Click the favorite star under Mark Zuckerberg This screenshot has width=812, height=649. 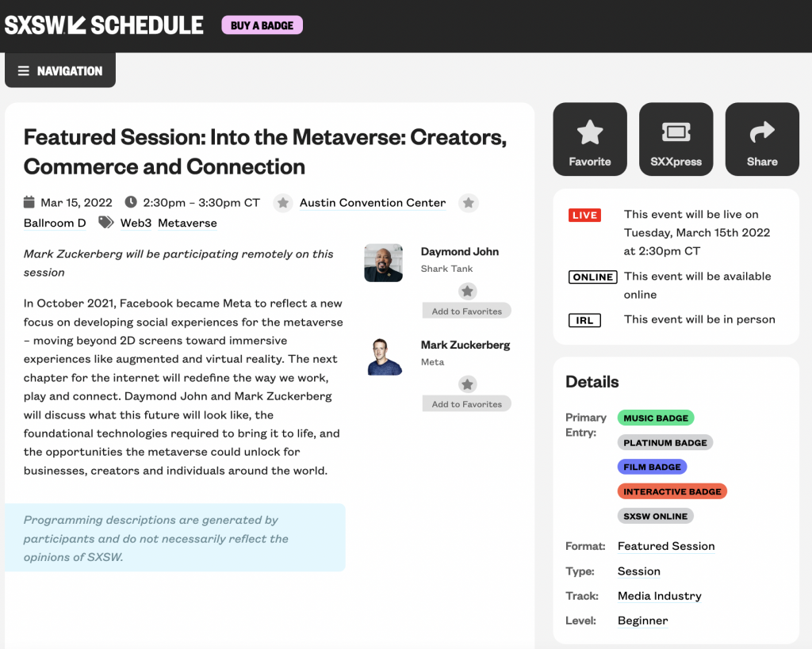(x=468, y=384)
